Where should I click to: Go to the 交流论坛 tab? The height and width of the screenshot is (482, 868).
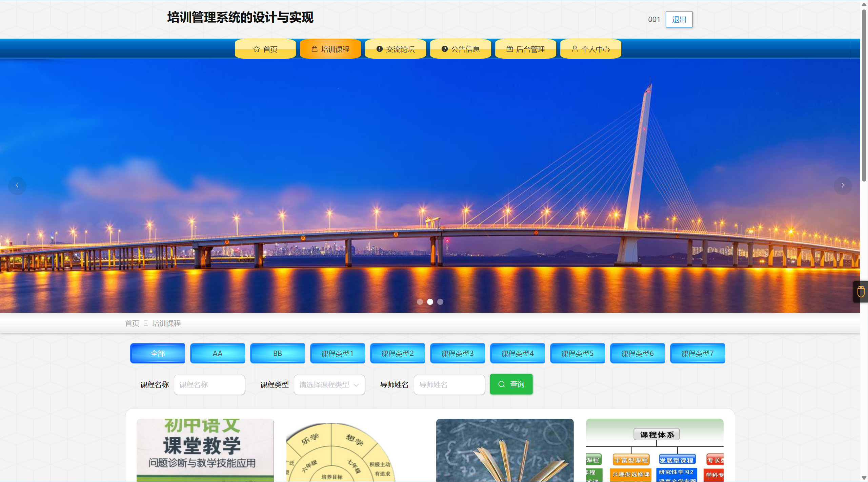(x=395, y=49)
